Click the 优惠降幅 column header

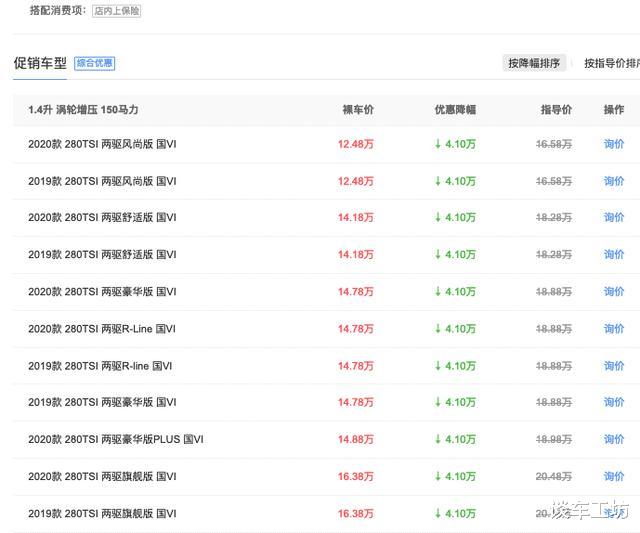[x=455, y=109]
